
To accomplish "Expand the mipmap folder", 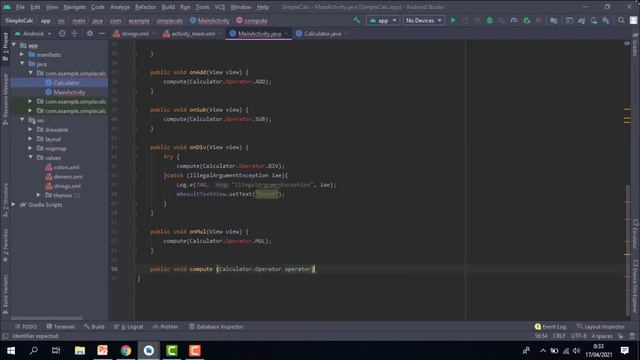I will (30, 148).
